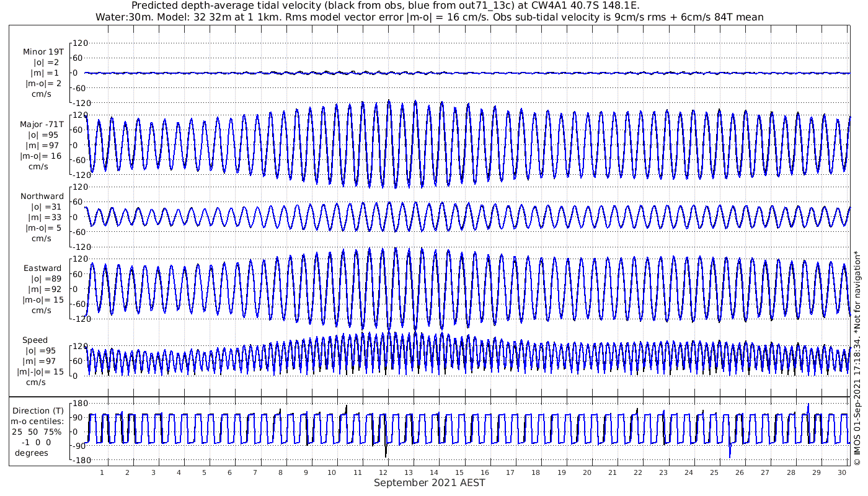Select day 19 tick on the x-axis

coord(561,472)
